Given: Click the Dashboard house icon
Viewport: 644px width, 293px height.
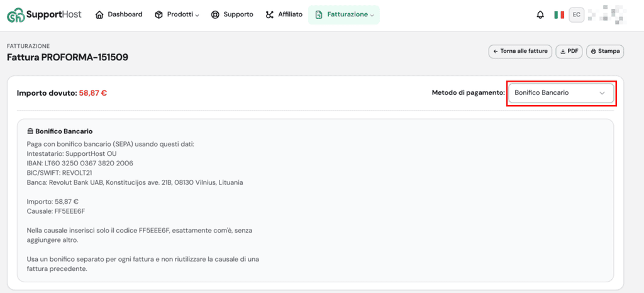Looking at the screenshot, I should (x=99, y=14).
